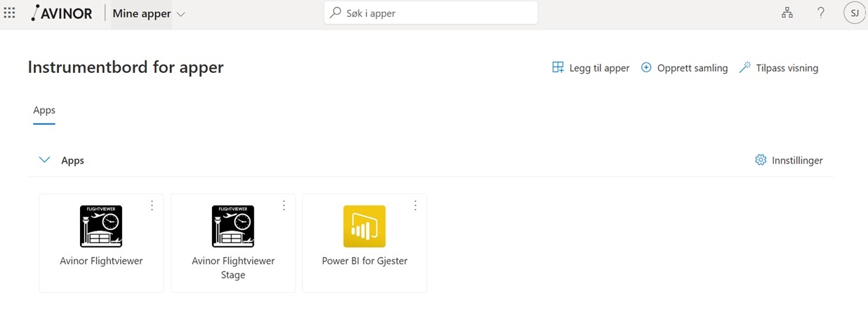Image resolution: width=868 pixels, height=331 pixels.
Task: Open the SJ account avatar
Action: tap(854, 13)
